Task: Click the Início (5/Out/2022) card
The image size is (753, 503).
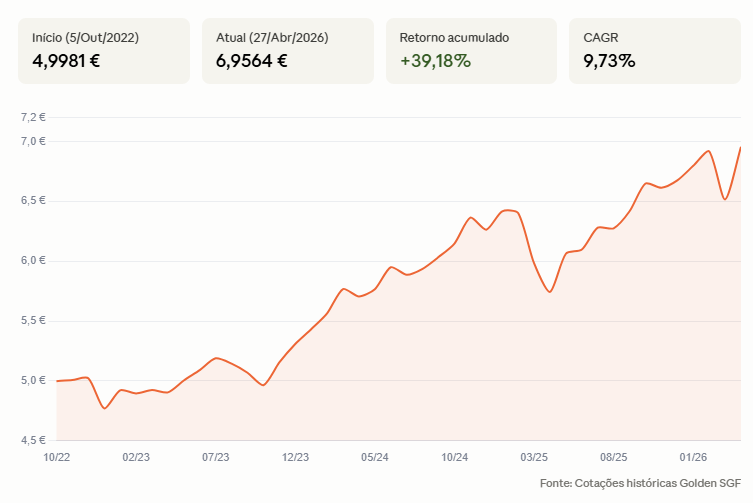Action: (104, 51)
